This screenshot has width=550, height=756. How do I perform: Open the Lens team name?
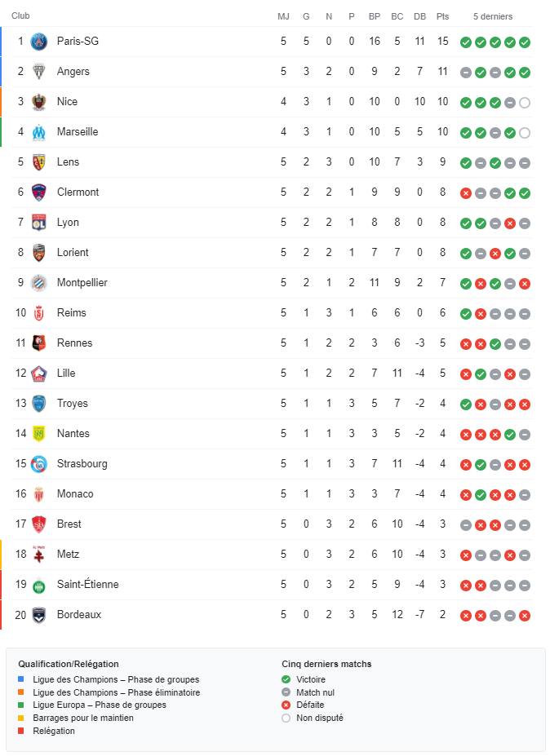(x=68, y=162)
